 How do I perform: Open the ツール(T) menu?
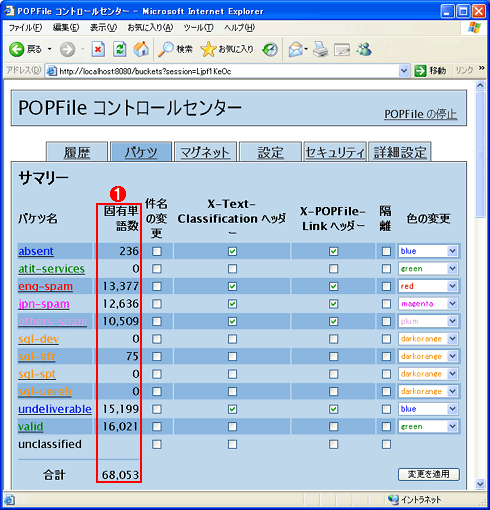pyautogui.click(x=198, y=28)
